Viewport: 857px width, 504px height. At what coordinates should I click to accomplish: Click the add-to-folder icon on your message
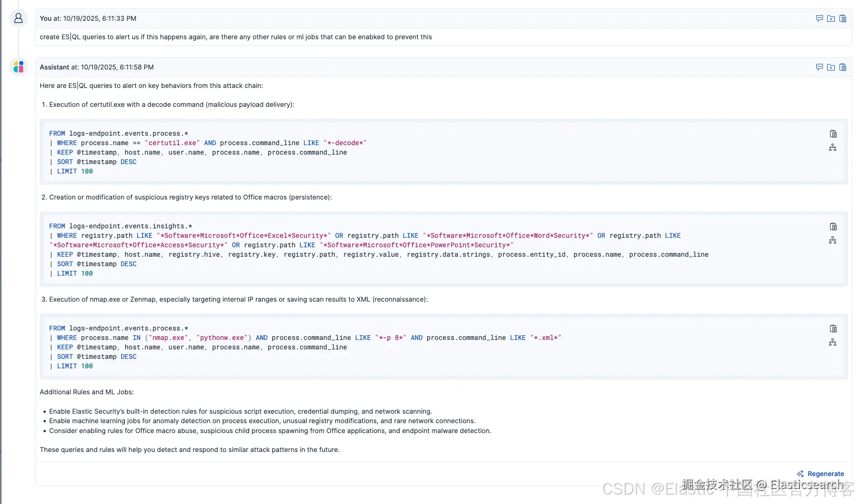(x=831, y=18)
